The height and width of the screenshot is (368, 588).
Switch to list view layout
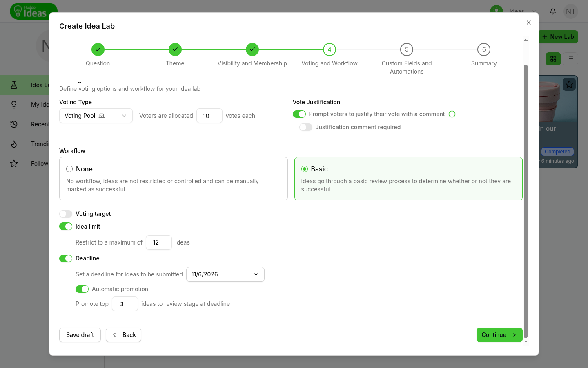click(x=570, y=59)
